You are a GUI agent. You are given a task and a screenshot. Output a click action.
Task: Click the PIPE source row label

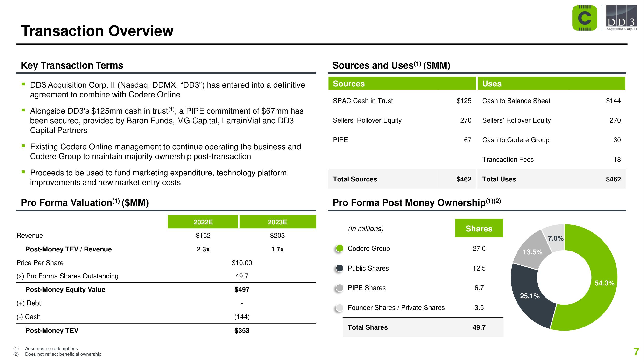[x=340, y=140]
